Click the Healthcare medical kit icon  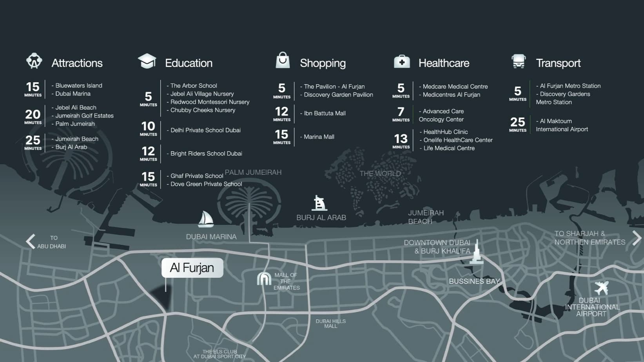402,62
